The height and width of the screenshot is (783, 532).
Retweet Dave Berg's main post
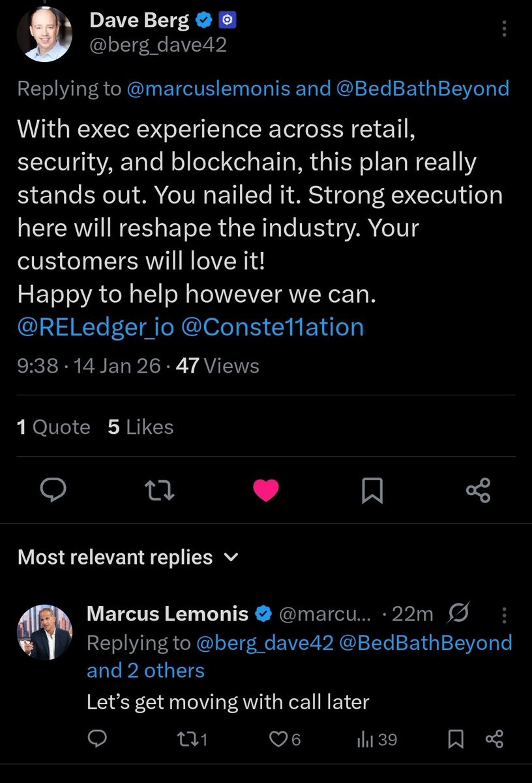pos(159,491)
